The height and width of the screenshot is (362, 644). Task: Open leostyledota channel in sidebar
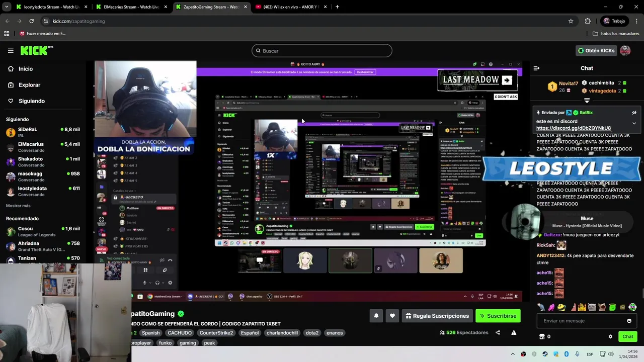pyautogui.click(x=43, y=191)
